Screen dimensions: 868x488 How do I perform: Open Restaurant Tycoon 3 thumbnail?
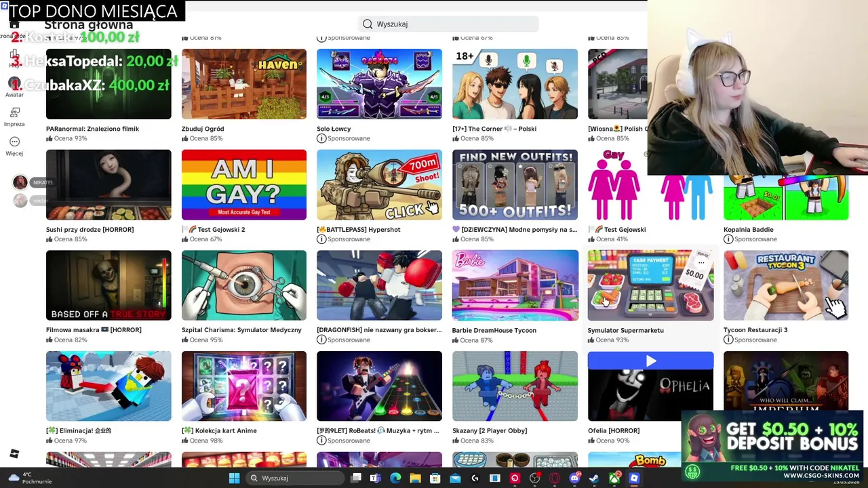(786, 285)
